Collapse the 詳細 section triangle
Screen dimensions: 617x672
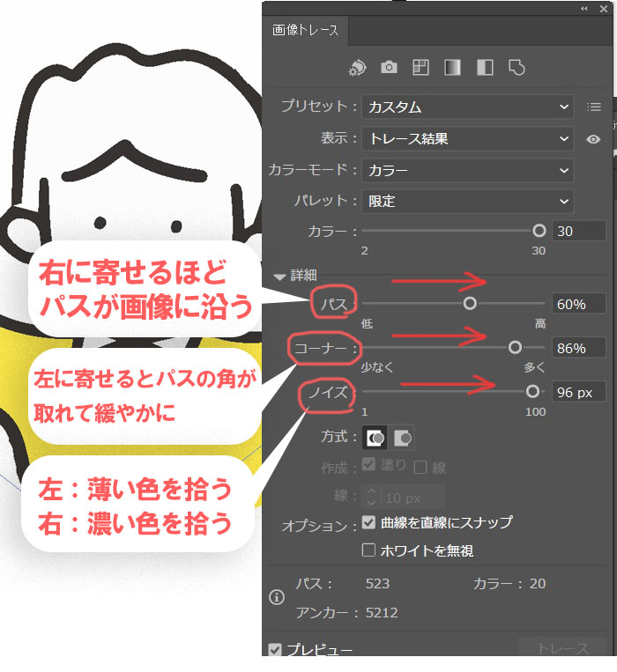coord(279,277)
